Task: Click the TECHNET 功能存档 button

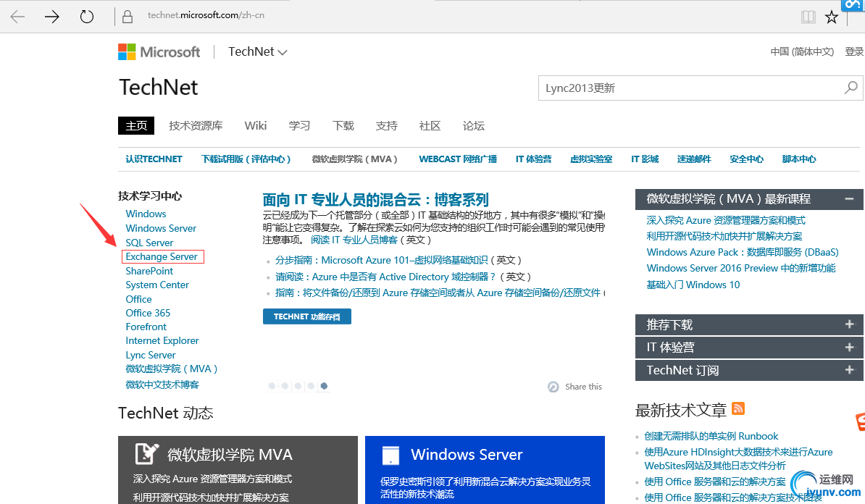Action: [306, 316]
